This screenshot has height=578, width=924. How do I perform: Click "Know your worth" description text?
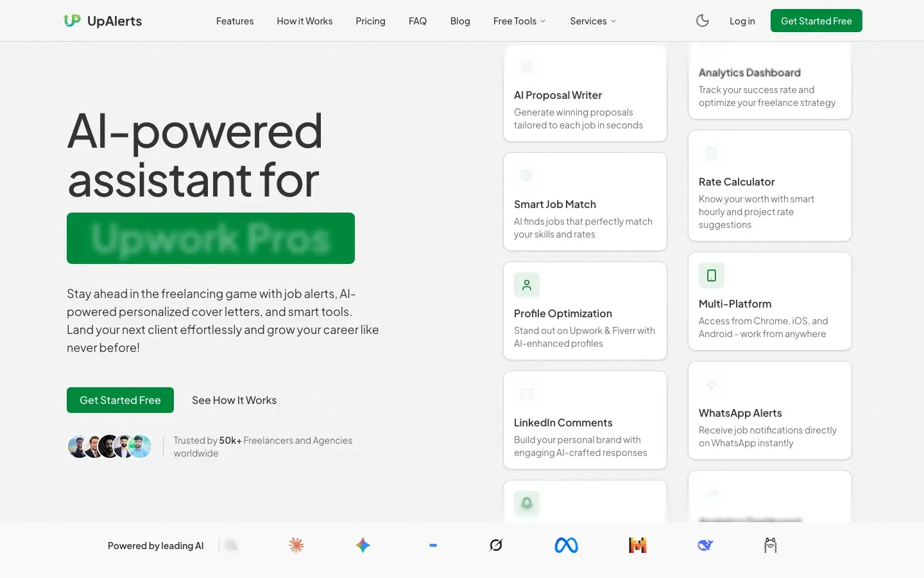click(x=757, y=212)
